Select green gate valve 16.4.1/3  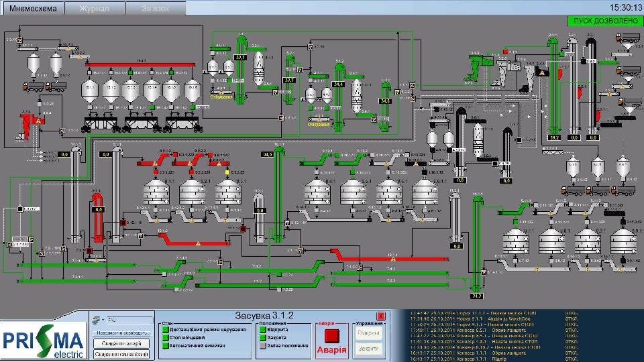click(x=131, y=72)
